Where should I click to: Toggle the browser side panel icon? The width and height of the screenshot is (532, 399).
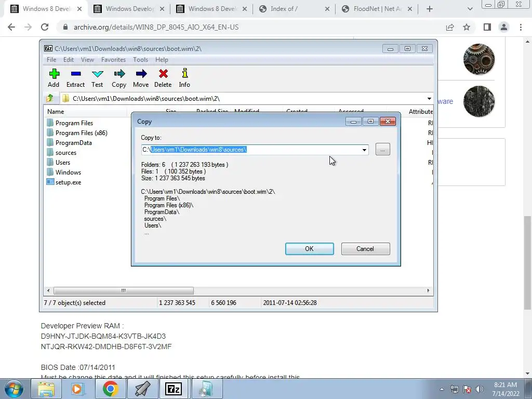pos(487,27)
